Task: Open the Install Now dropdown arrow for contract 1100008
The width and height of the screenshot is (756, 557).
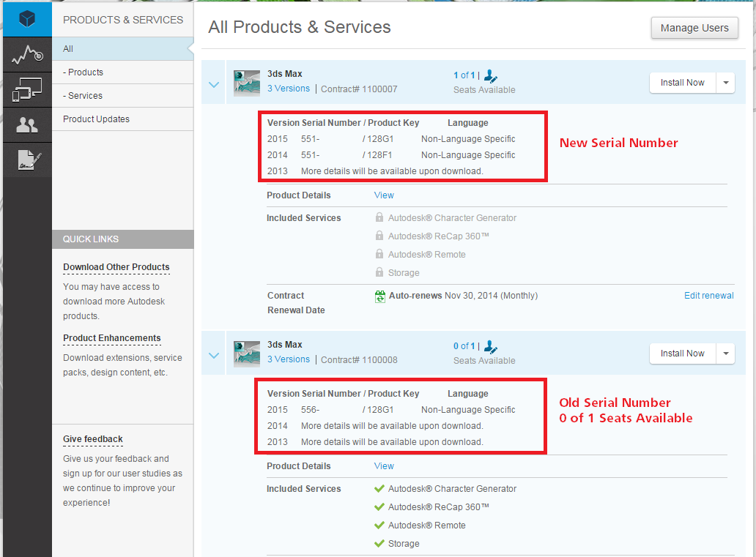Action: click(x=726, y=354)
